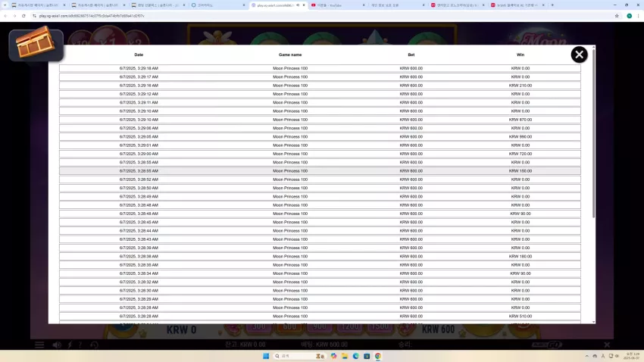This screenshot has height=362, width=644.
Task: Select row dated 3:28:45 AM
Action: click(320, 222)
